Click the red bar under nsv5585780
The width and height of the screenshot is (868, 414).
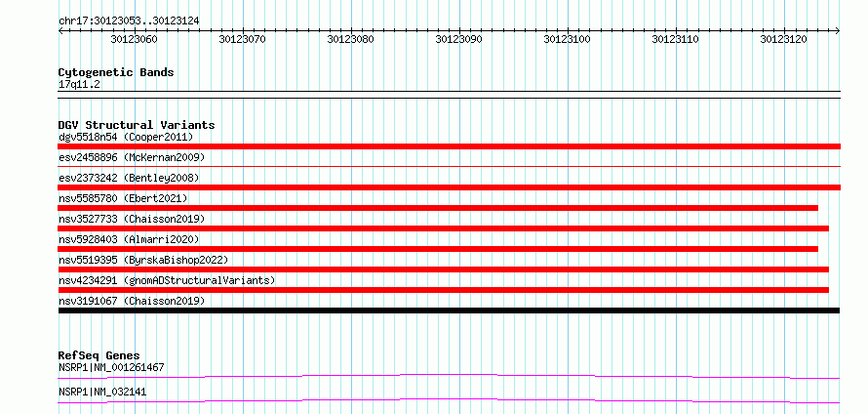pyautogui.click(x=438, y=208)
